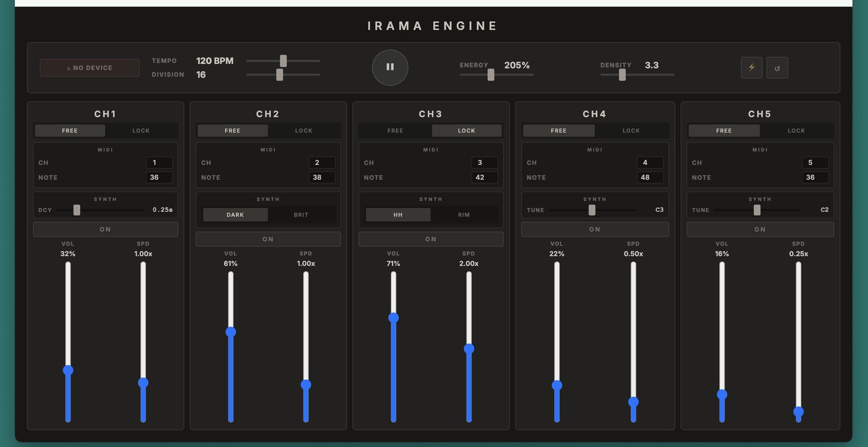Click the NO DEVICE warning button

[90, 68]
